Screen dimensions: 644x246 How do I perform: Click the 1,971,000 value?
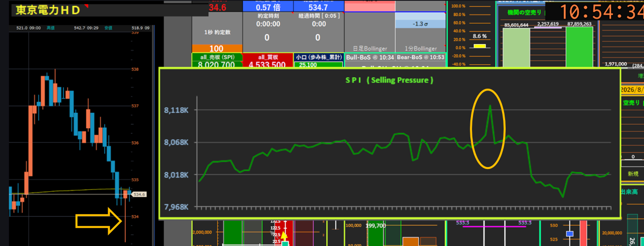[616, 64]
